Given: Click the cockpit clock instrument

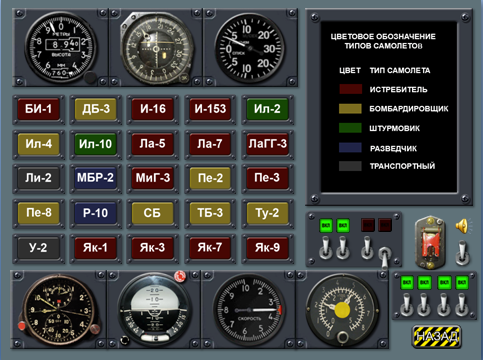Looking at the screenshot, I should pos(59,310).
